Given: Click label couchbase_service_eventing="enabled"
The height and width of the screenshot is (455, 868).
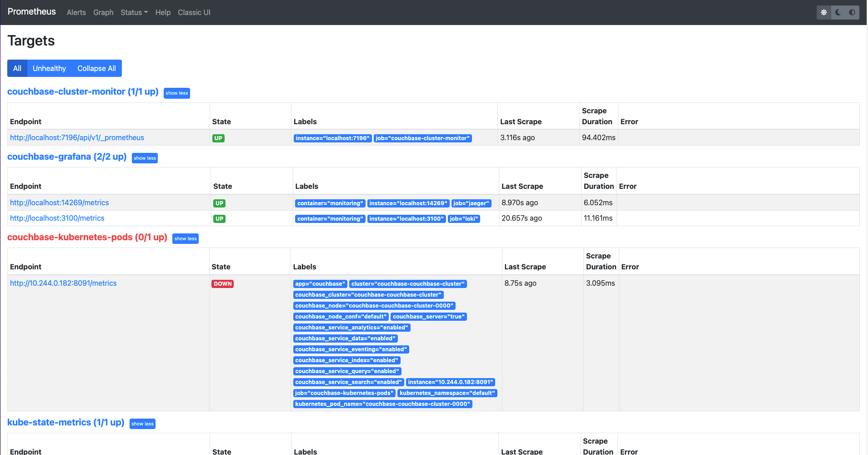Looking at the screenshot, I should [351, 349].
